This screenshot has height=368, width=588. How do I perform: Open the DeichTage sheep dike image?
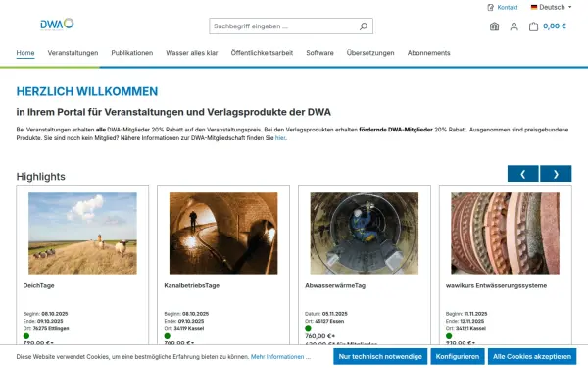[82, 234]
